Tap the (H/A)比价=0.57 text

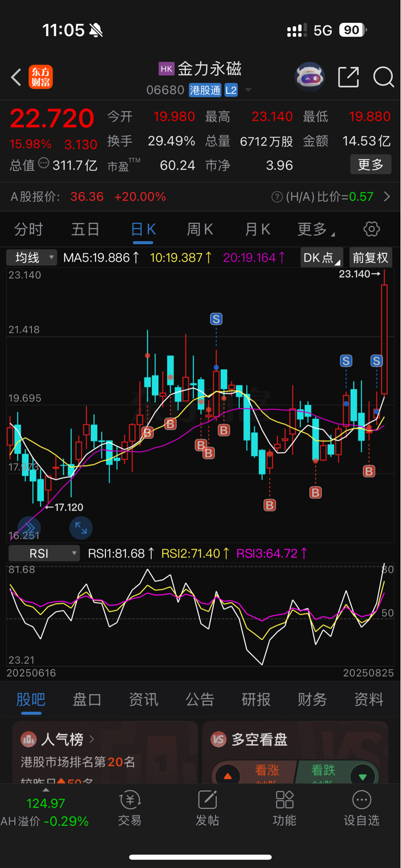[x=330, y=197]
